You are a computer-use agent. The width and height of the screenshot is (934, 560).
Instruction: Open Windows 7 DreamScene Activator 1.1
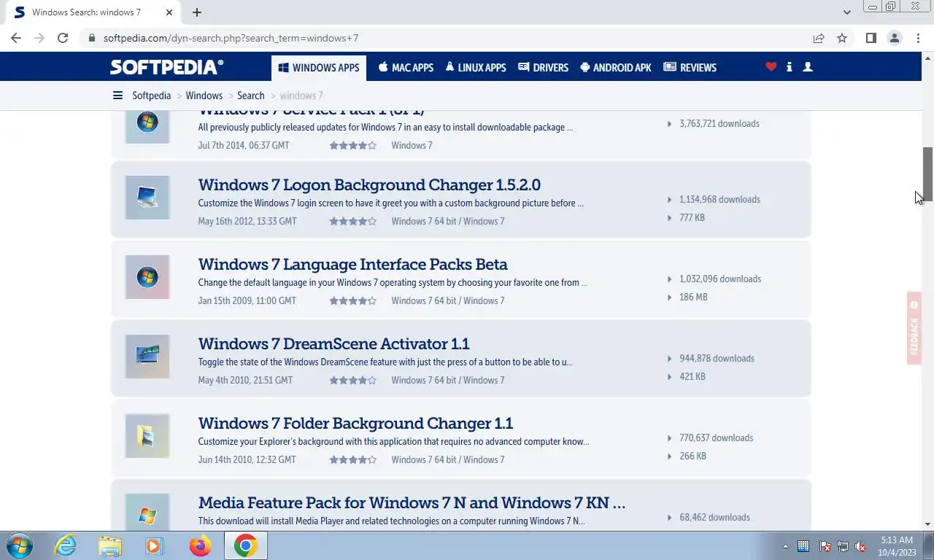pyautogui.click(x=333, y=343)
